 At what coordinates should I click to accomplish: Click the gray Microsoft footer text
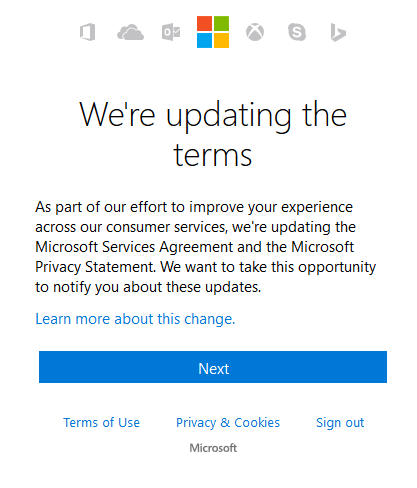213,448
